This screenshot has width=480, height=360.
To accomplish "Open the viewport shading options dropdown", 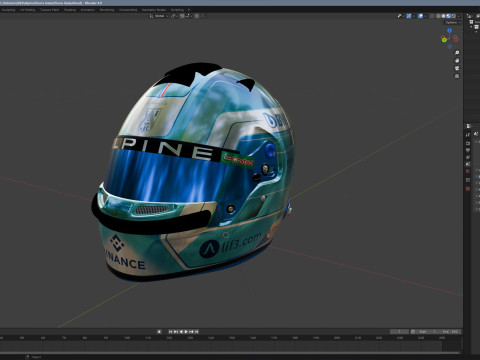I will point(459,16).
